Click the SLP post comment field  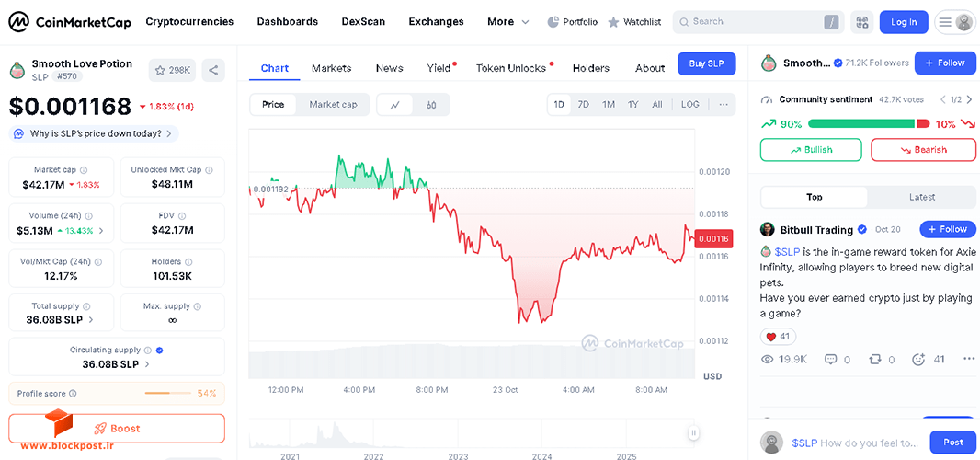(854, 443)
